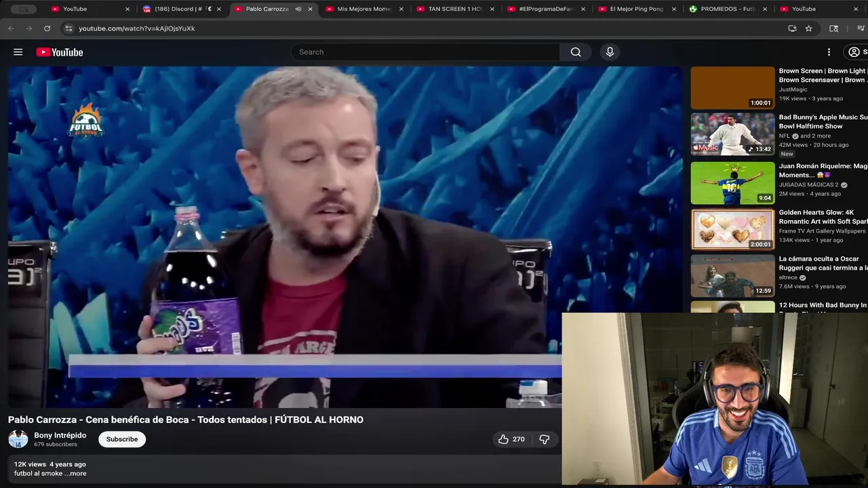
Task: Close the Mis Mejores Momentos tab
Action: (x=401, y=9)
